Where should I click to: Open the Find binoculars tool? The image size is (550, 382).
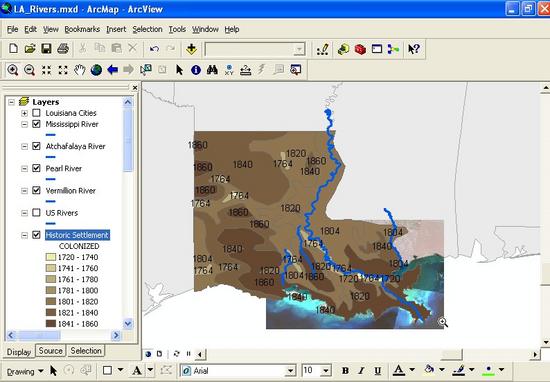click(212, 70)
